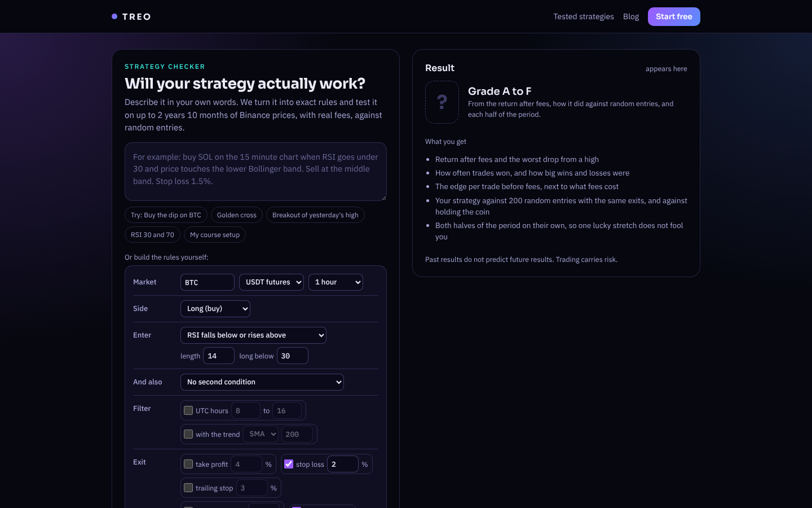Expand the RSI falls below or rises above dropdown
The image size is (812, 508).
pyautogui.click(x=253, y=335)
